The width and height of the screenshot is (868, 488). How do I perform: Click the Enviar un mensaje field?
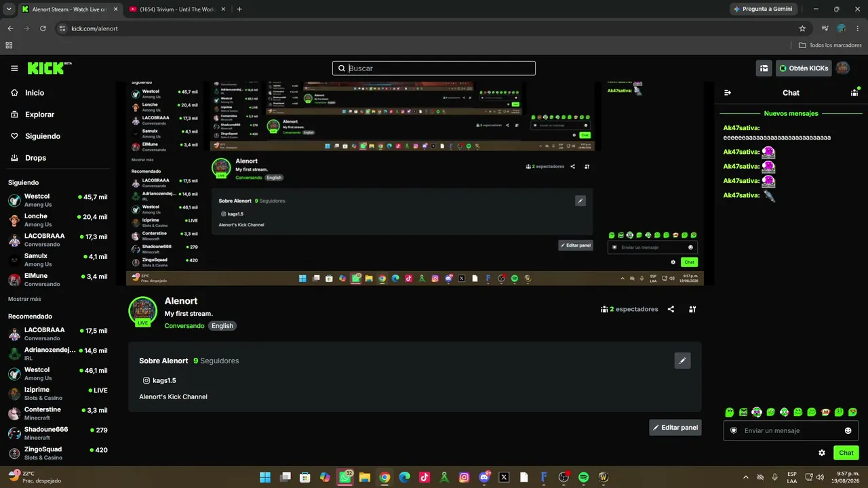coord(791,430)
